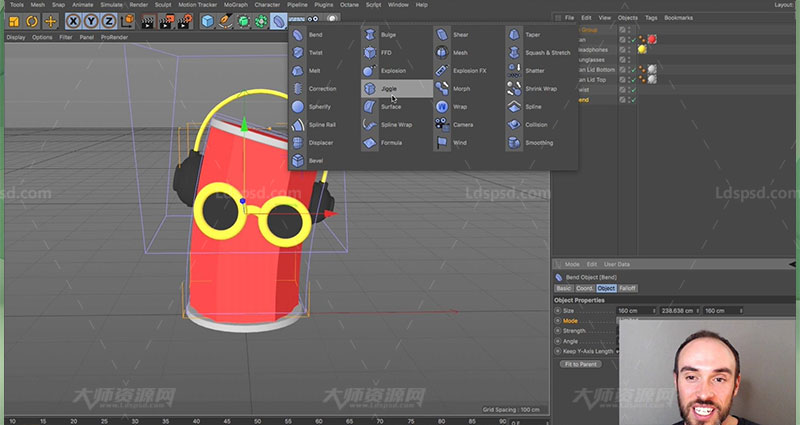
Task: Open render settings clapperboard icon
Action: [184, 21]
